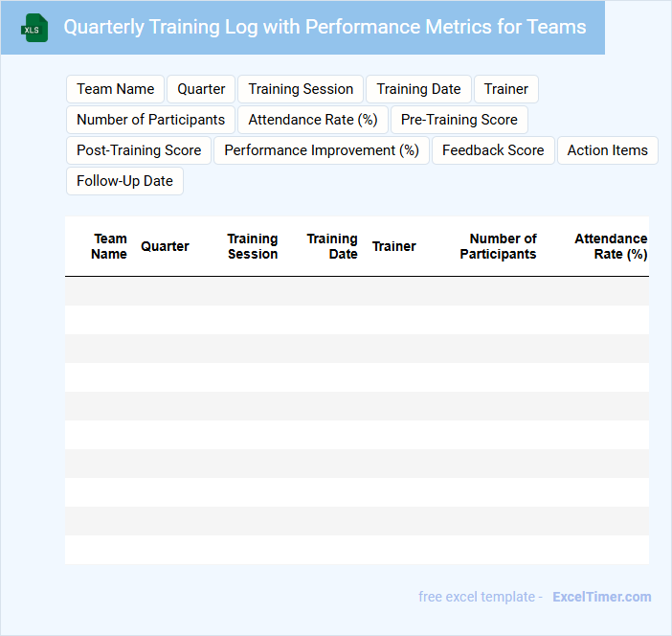
Task: Click the Follow-Up Date tag
Action: coord(124,181)
